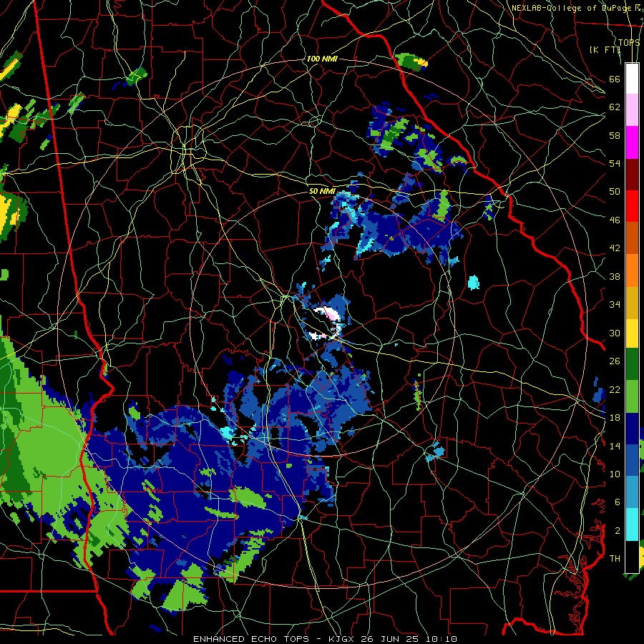Click the "2" legend value

(x=618, y=531)
